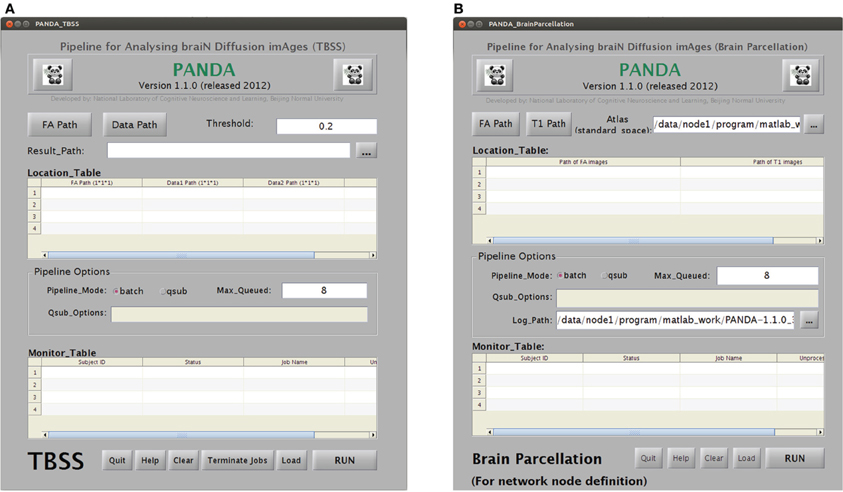Image resolution: width=843 pixels, height=492 pixels.
Task: Click right panda logo in Brain Parcellation window
Action: [801, 75]
